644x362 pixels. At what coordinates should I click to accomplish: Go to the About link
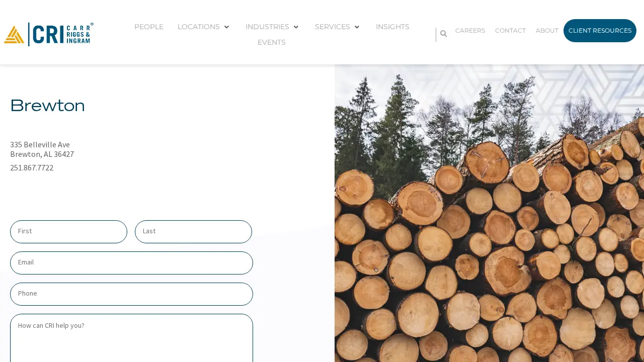[x=547, y=31]
